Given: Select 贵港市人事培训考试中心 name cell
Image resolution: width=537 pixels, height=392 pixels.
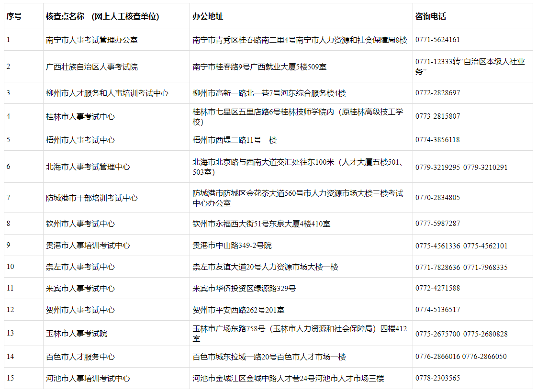Looking at the screenshot, I should [x=88, y=246].
